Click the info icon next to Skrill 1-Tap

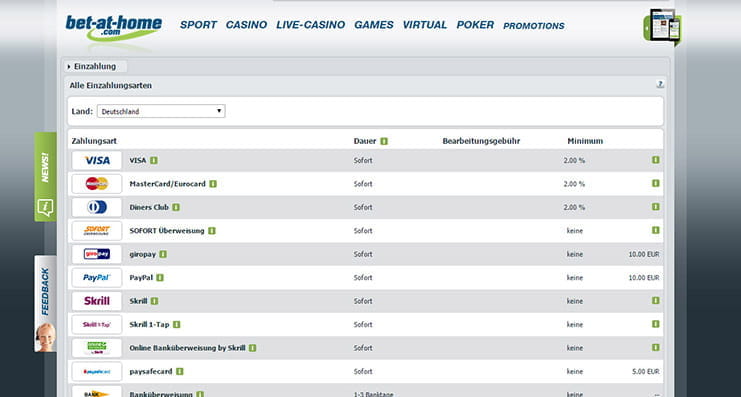(176, 325)
